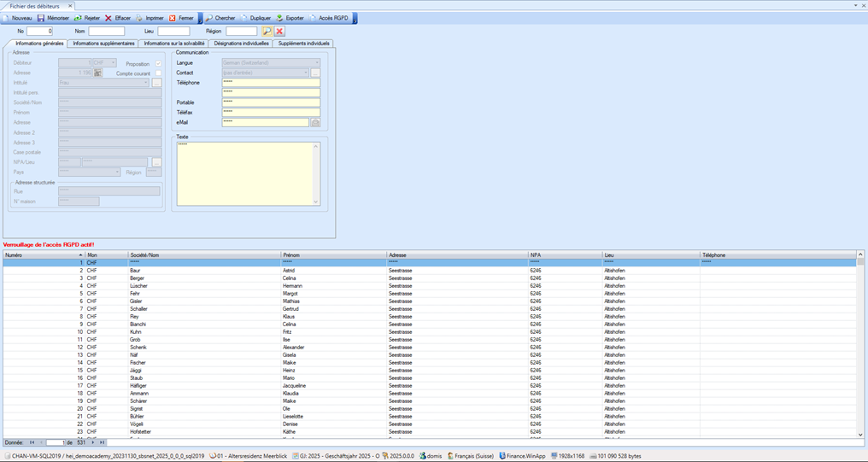Open the Informations sur la solvabilité tab

click(174, 44)
